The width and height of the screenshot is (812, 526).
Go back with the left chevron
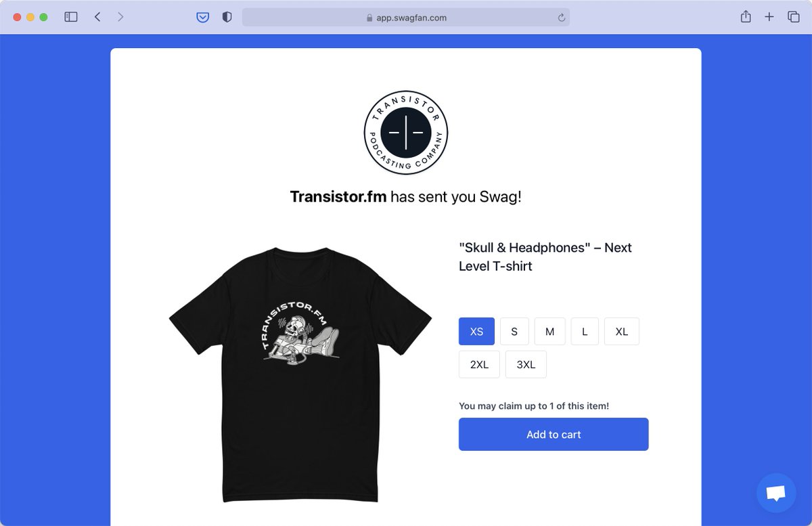pos(97,17)
